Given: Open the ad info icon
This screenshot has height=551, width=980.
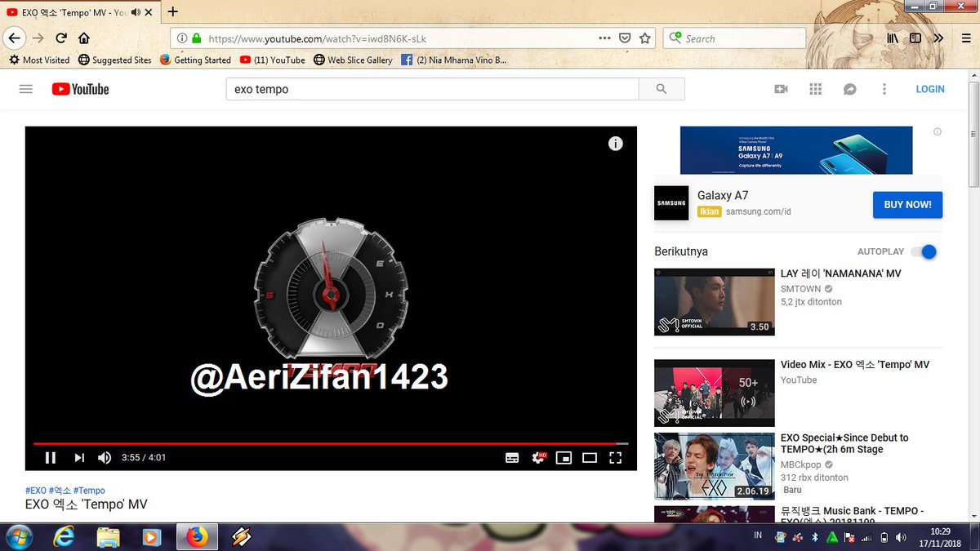Looking at the screenshot, I should click(938, 131).
